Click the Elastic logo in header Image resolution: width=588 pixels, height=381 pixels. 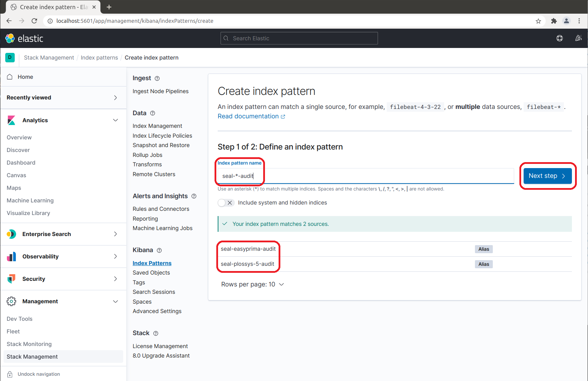click(24, 39)
